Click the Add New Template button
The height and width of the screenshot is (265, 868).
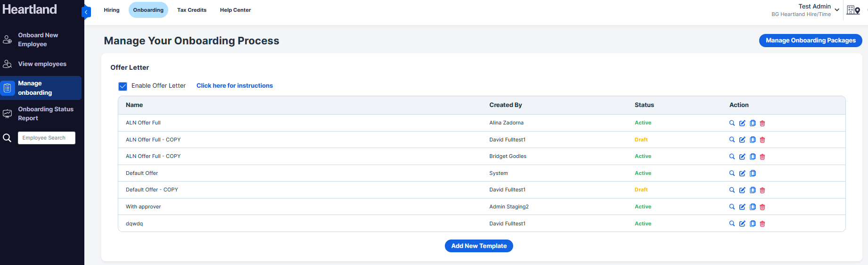pos(479,246)
